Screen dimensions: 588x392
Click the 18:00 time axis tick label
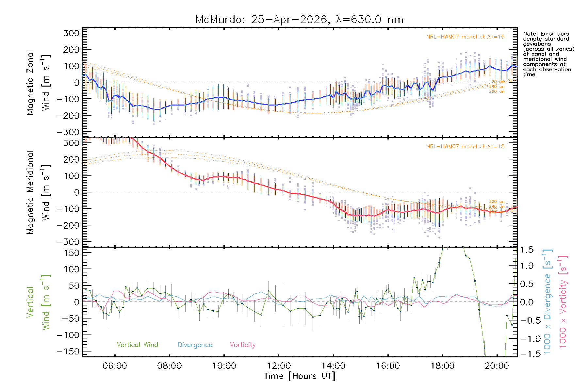[442, 366]
